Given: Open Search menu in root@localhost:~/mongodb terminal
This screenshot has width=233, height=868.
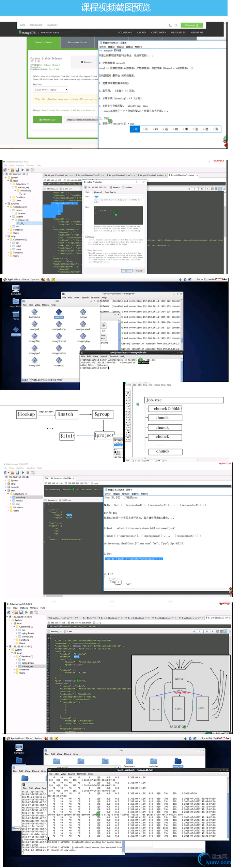Looking at the screenshot, I should click(85, 297).
